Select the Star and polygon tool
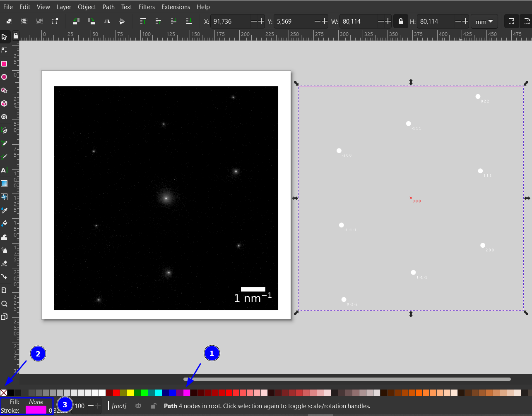Screen dimensions: 532x416 (4, 90)
